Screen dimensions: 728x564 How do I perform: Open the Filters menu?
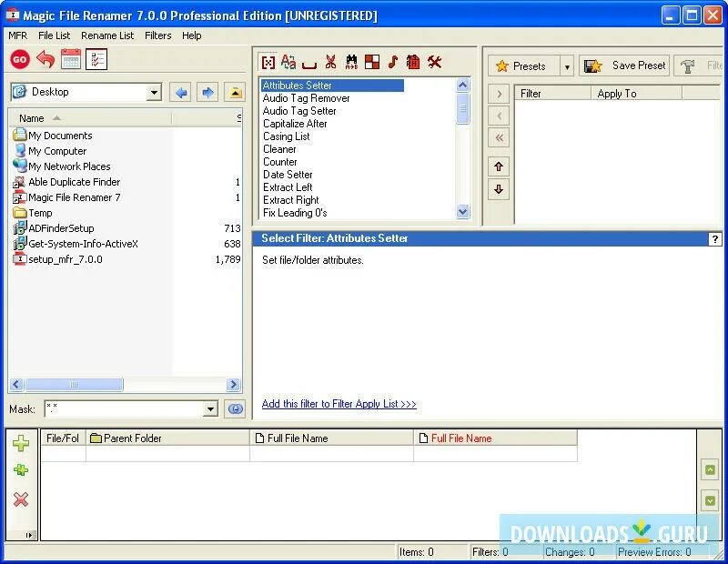pos(157,35)
